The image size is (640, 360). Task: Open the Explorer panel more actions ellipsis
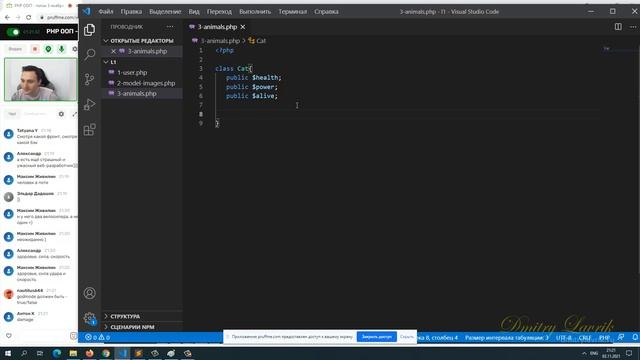pyautogui.click(x=170, y=27)
